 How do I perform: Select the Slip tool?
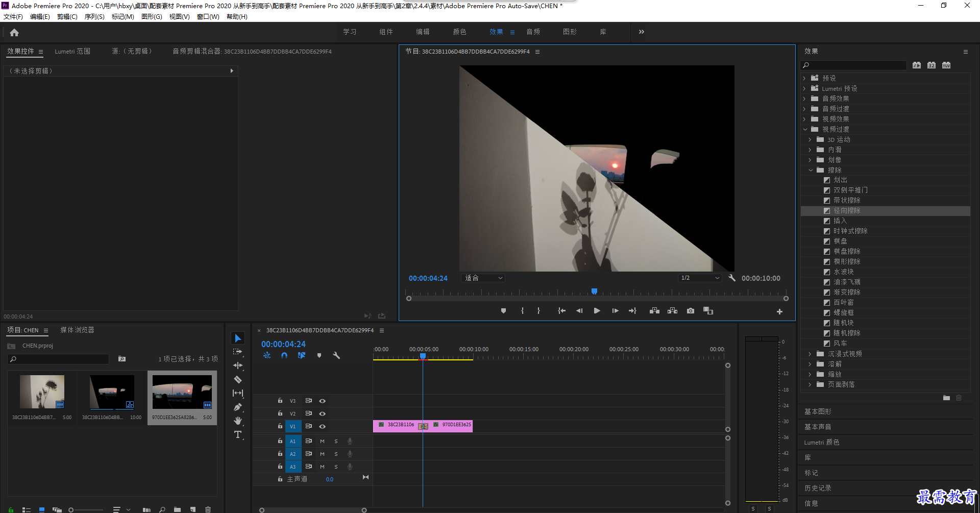238,393
